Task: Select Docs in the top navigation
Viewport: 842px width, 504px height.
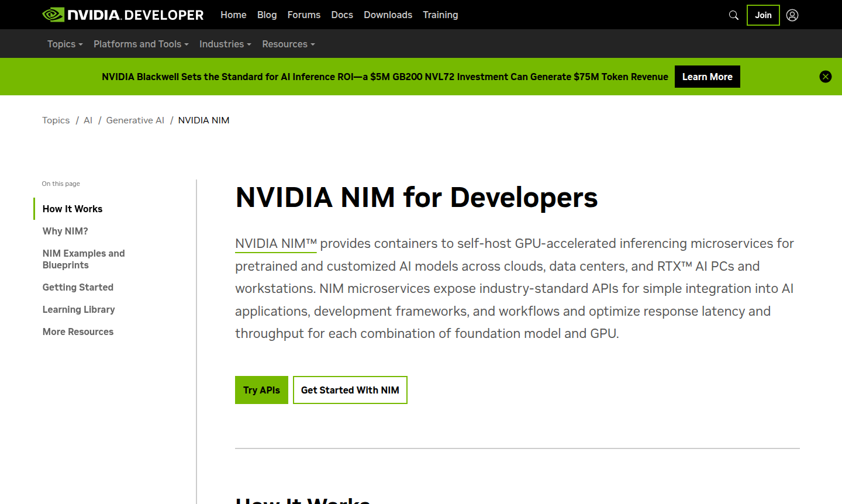Action: point(342,15)
